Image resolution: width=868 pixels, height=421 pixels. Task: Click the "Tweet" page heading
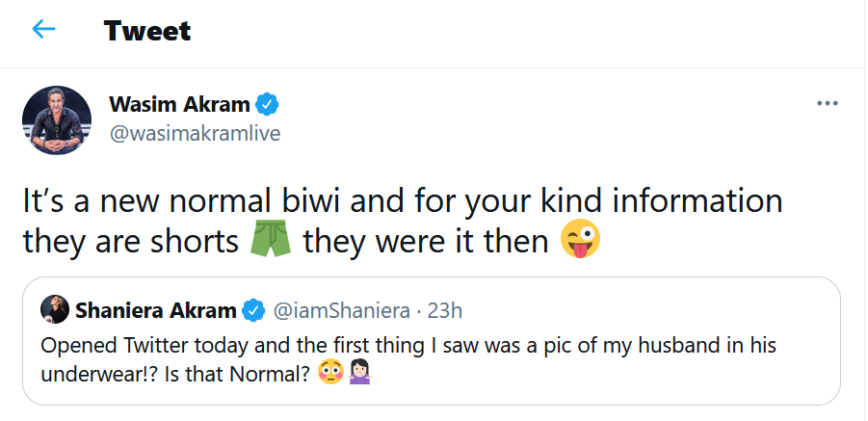click(147, 31)
